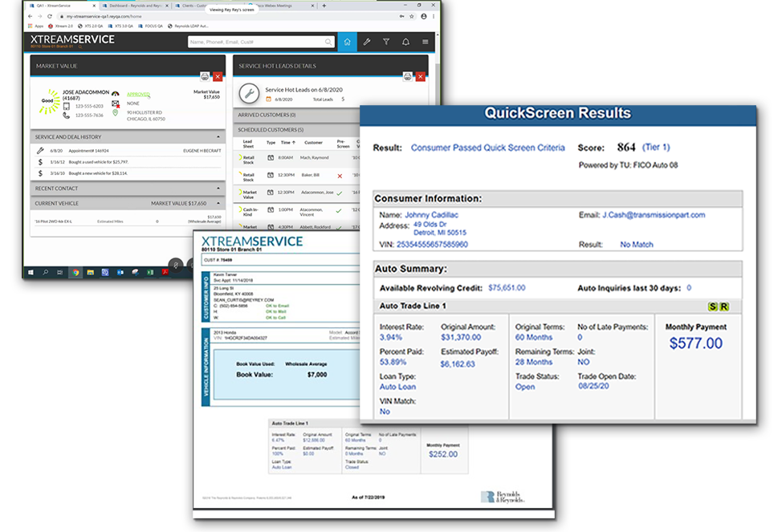Open the notifications bell in XtreamService header
This screenshot has height=532, width=782.
pyautogui.click(x=405, y=42)
